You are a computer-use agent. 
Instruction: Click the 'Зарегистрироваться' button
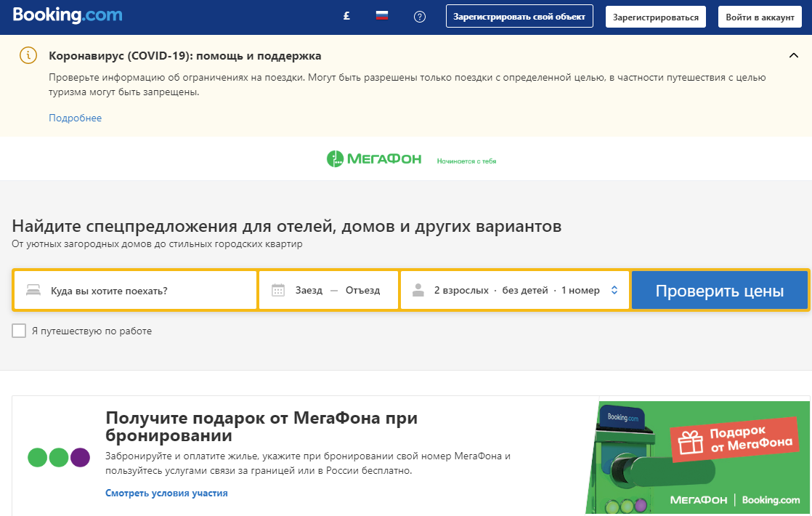click(656, 17)
